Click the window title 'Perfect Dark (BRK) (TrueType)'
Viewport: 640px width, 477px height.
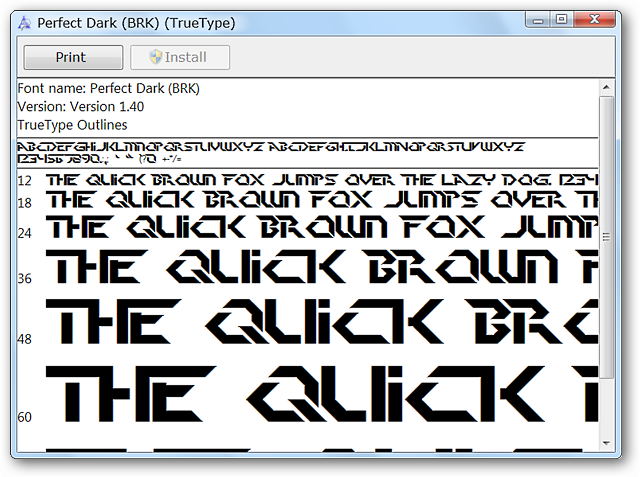tap(136, 23)
